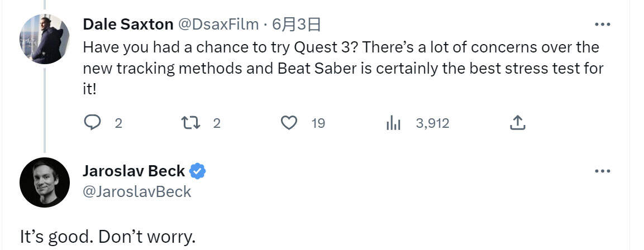The image size is (644, 250).
Task: Click the reply speech bubble icon
Action: click(92, 123)
